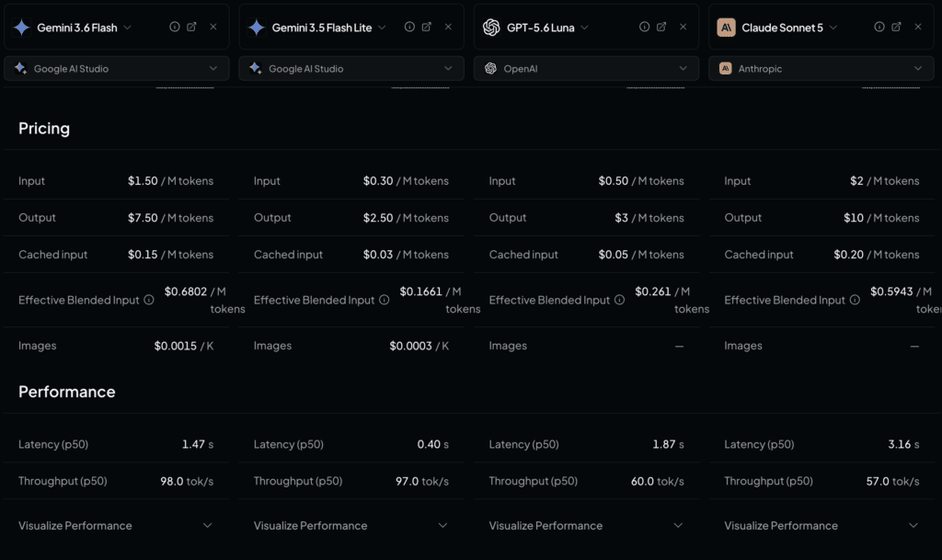Click the 60.0 tok/s throughput value
This screenshot has width=942, height=560.
pos(657,481)
